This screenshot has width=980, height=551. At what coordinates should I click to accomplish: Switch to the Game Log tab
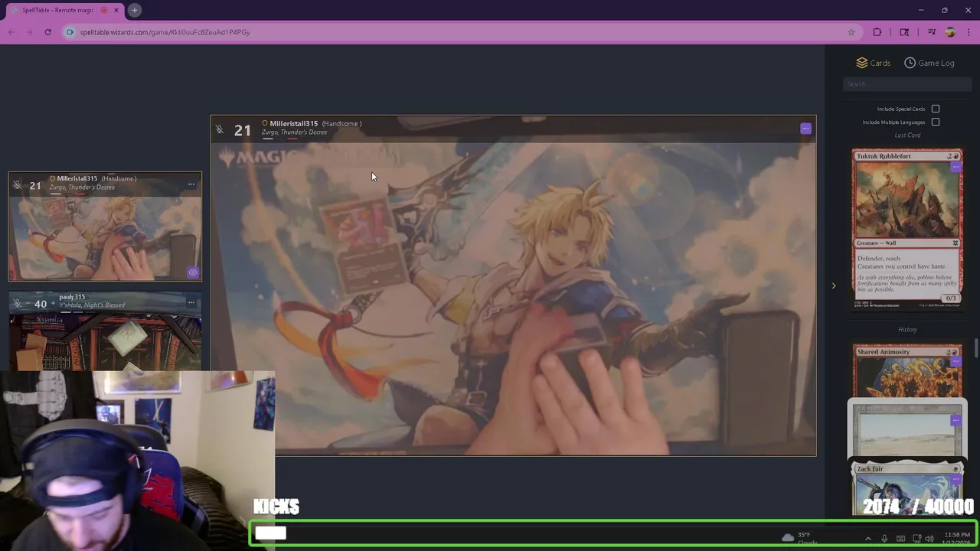click(x=929, y=63)
